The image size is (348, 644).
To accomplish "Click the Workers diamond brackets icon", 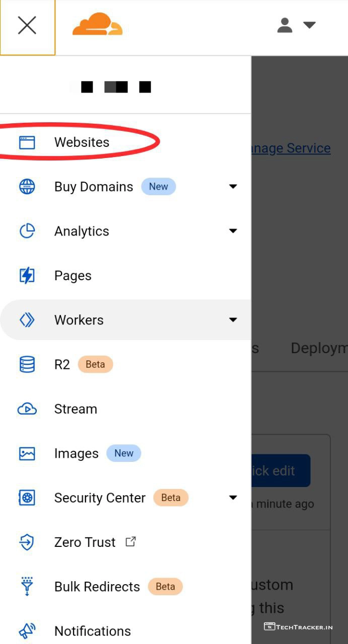I will pyautogui.click(x=27, y=320).
